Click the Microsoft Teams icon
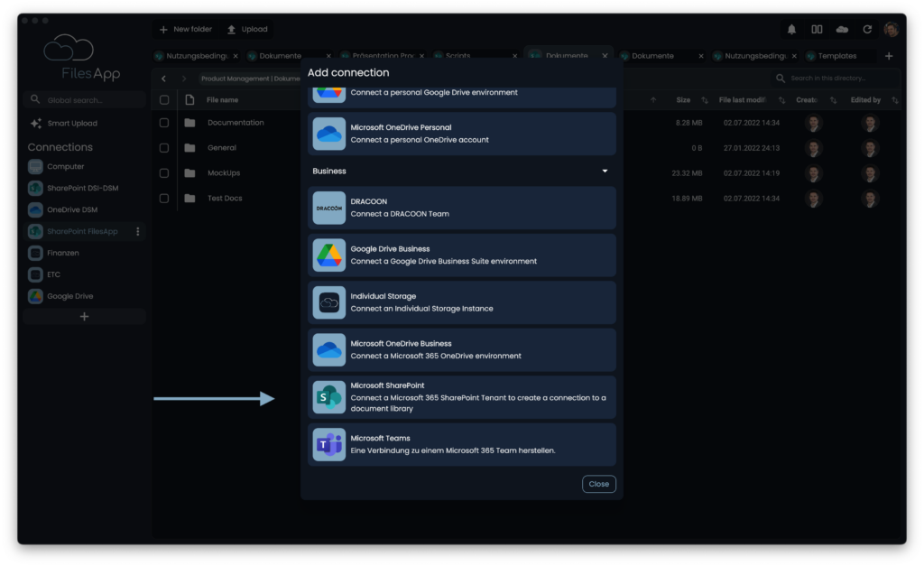This screenshot has width=924, height=566. point(328,444)
